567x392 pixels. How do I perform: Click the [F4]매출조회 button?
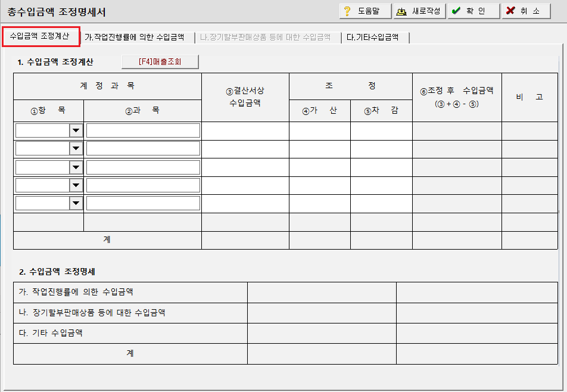point(160,62)
